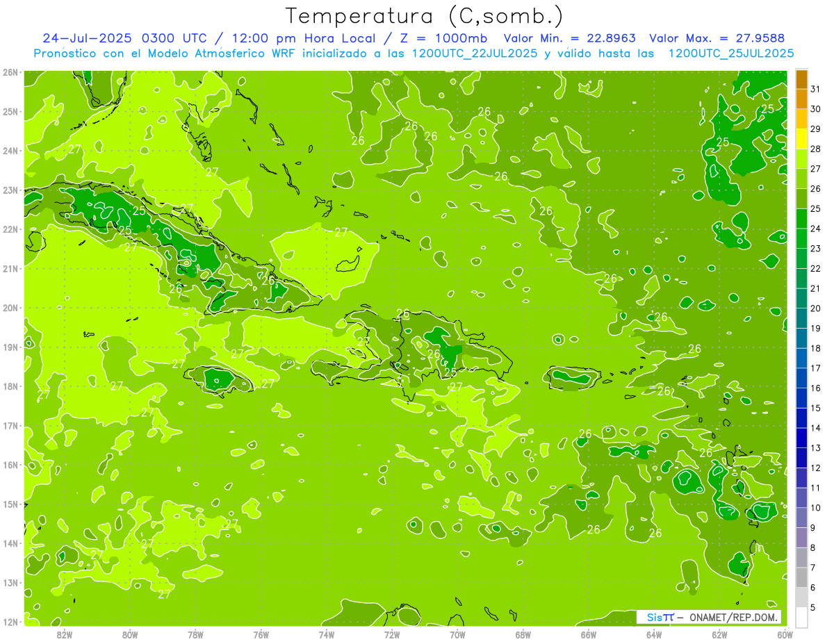
Task: Click the "1200UTC_25JUL2025" valid-until text
Action: click(x=731, y=53)
